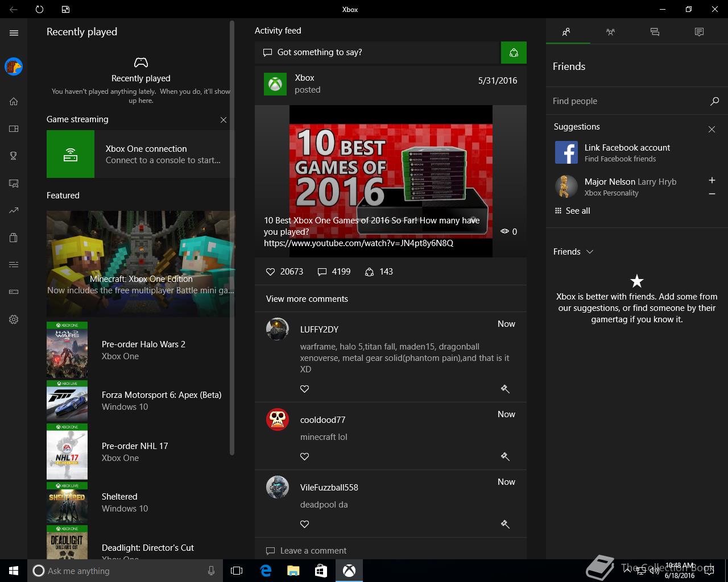
Task: Click the refresh icon in title bar
Action: [39, 9]
